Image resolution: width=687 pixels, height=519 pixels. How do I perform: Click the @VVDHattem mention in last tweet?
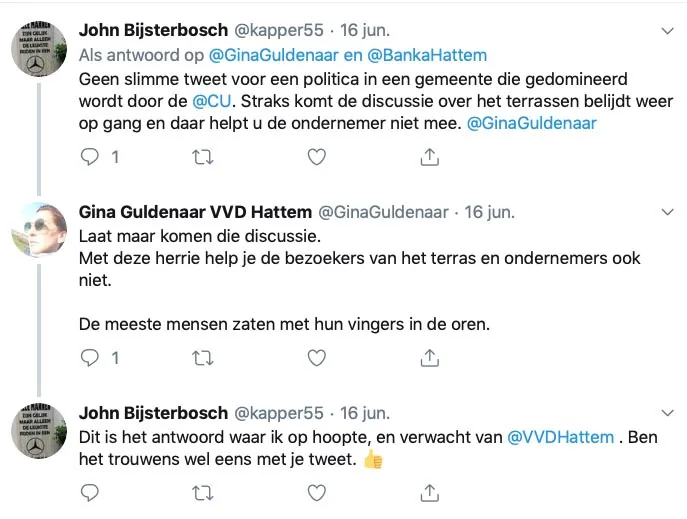(x=562, y=436)
